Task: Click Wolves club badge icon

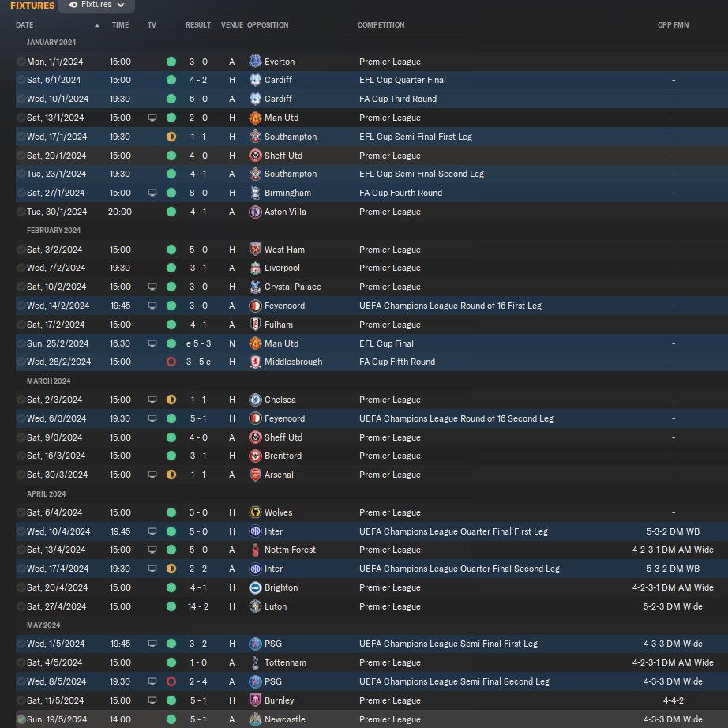Action: click(255, 512)
